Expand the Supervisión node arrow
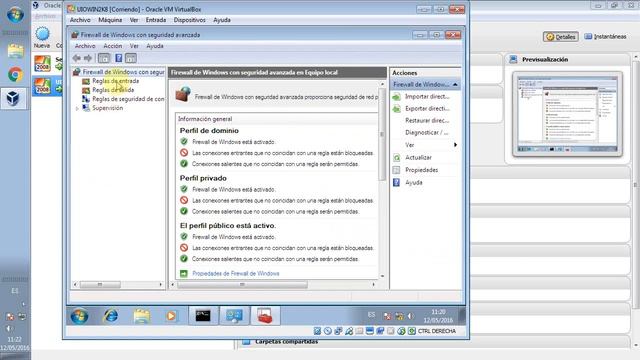Image resolution: width=640 pixels, height=360 pixels. click(77, 108)
